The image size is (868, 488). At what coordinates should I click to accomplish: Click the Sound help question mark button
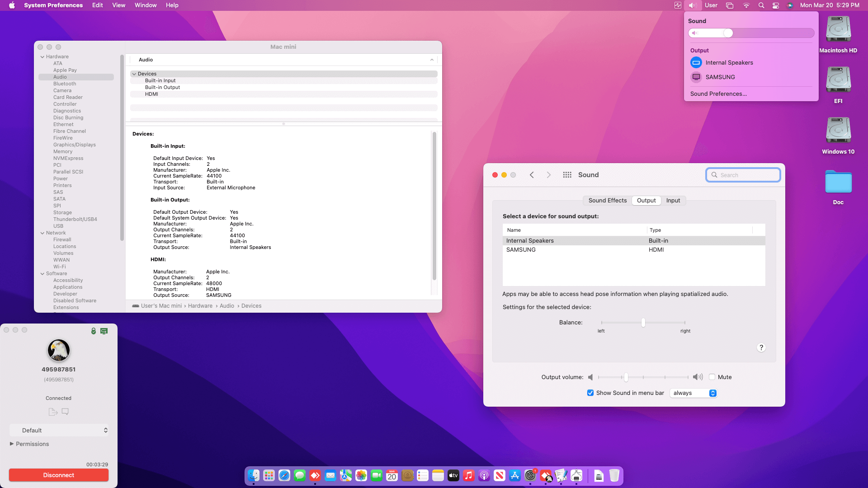pyautogui.click(x=761, y=347)
